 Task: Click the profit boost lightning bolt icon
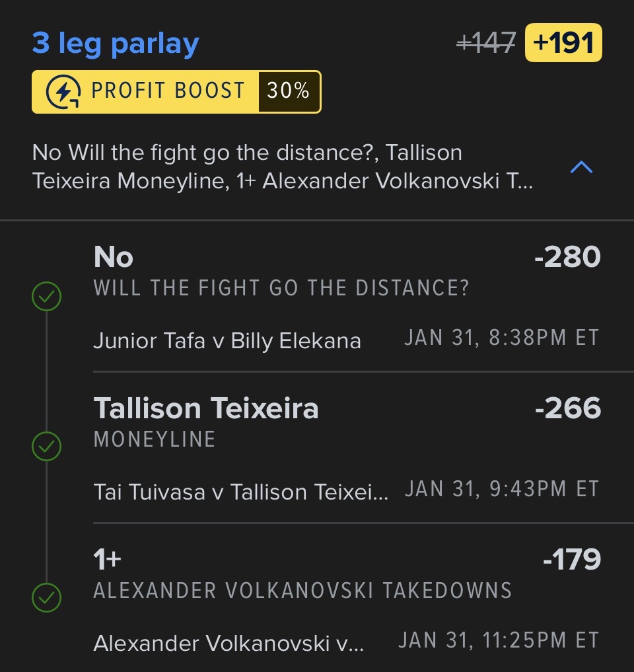[x=64, y=91]
